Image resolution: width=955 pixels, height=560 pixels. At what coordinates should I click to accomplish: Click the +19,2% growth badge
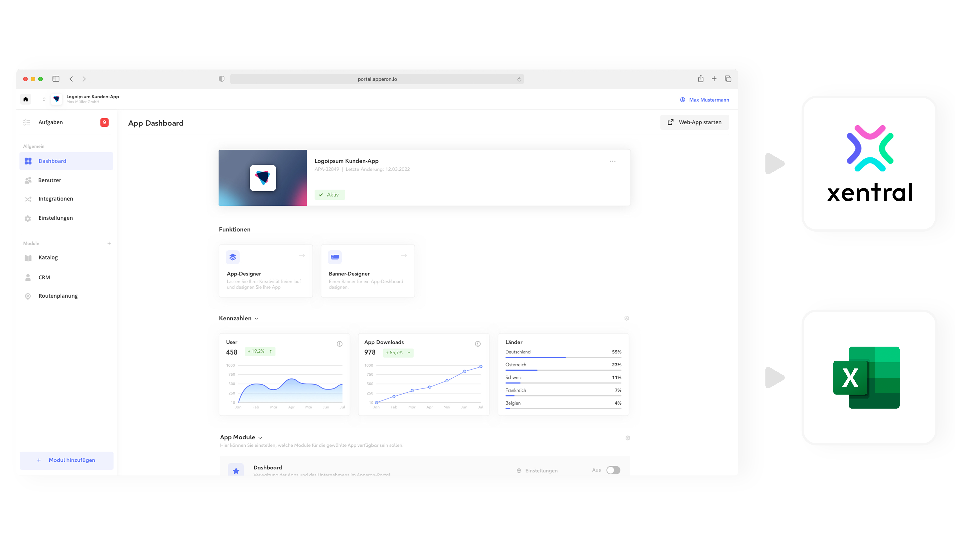pyautogui.click(x=260, y=352)
